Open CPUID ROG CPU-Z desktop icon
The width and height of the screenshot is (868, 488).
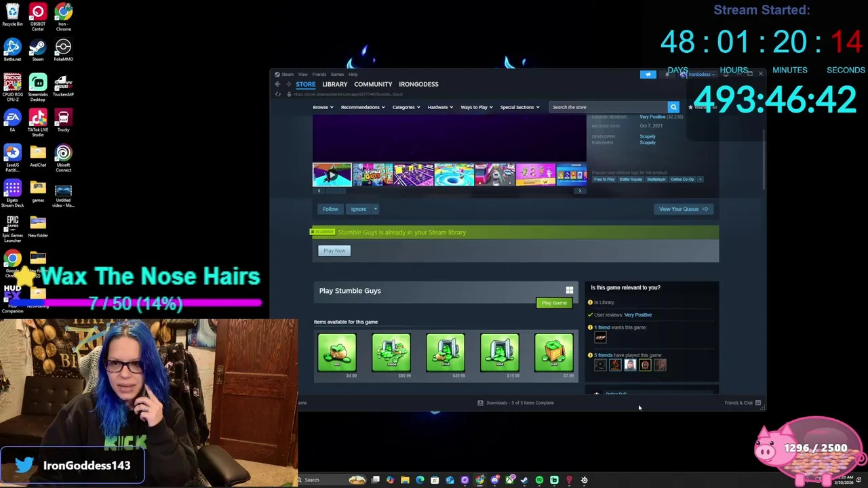coord(12,87)
